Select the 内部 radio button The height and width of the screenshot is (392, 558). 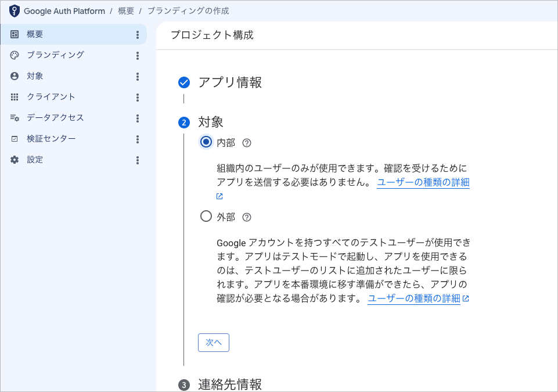pyautogui.click(x=206, y=142)
